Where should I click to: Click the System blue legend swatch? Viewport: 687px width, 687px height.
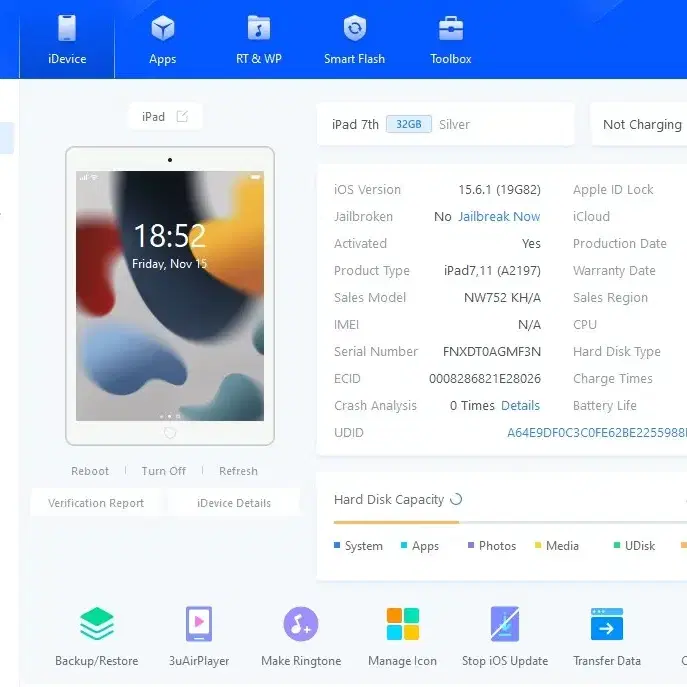(337, 545)
